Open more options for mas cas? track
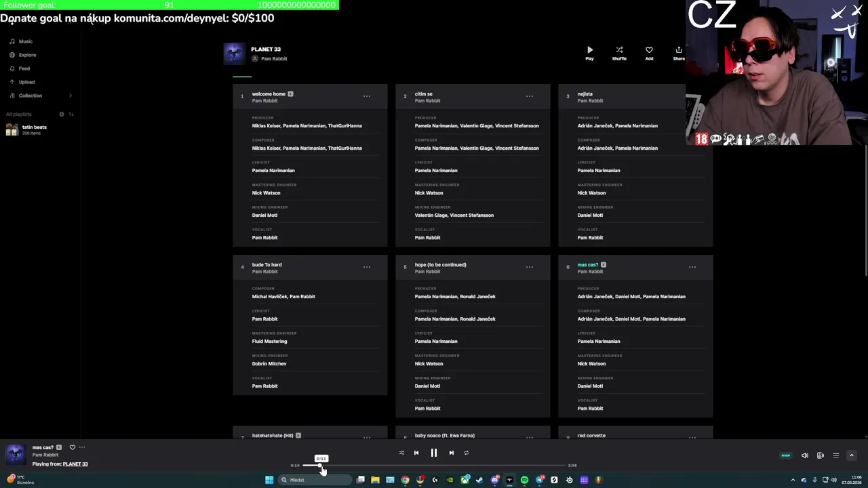 click(x=692, y=267)
